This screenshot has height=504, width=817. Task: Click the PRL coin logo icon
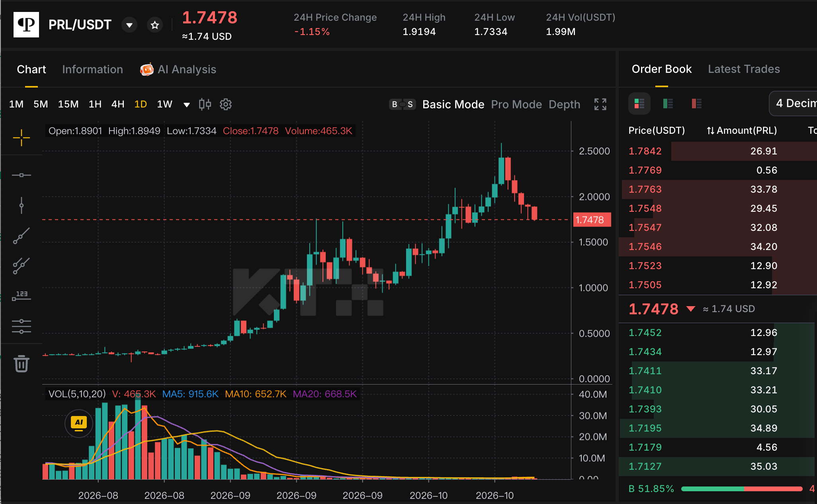tap(26, 25)
